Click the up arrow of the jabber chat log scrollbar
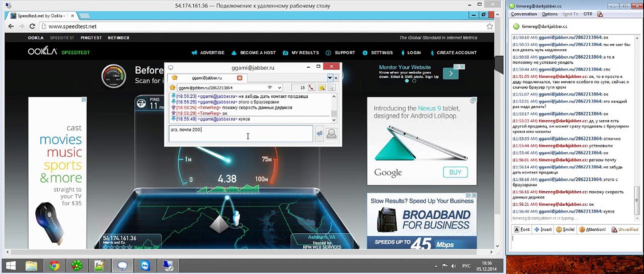 [334, 96]
